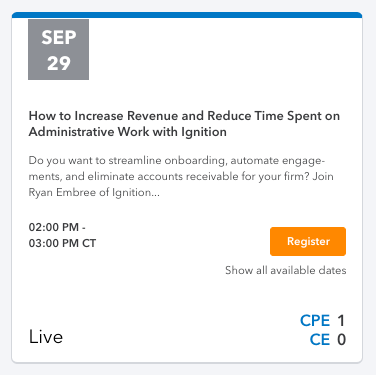This screenshot has height=375, width=376.
Task: Click the word Ignition in the title
Action: click(204, 132)
